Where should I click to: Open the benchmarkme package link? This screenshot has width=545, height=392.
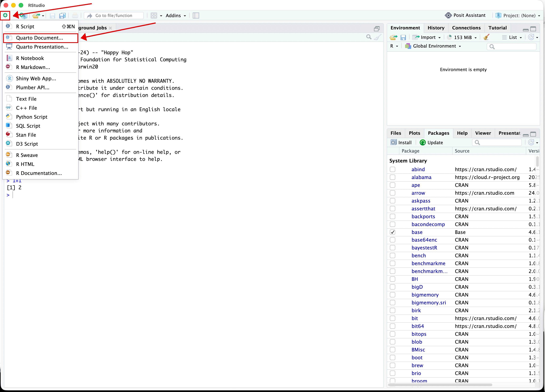428,263
